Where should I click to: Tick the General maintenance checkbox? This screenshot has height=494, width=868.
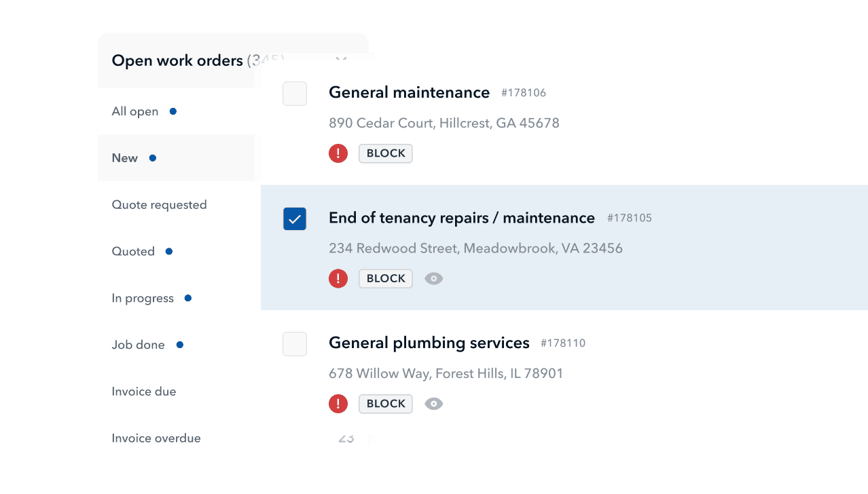point(295,94)
